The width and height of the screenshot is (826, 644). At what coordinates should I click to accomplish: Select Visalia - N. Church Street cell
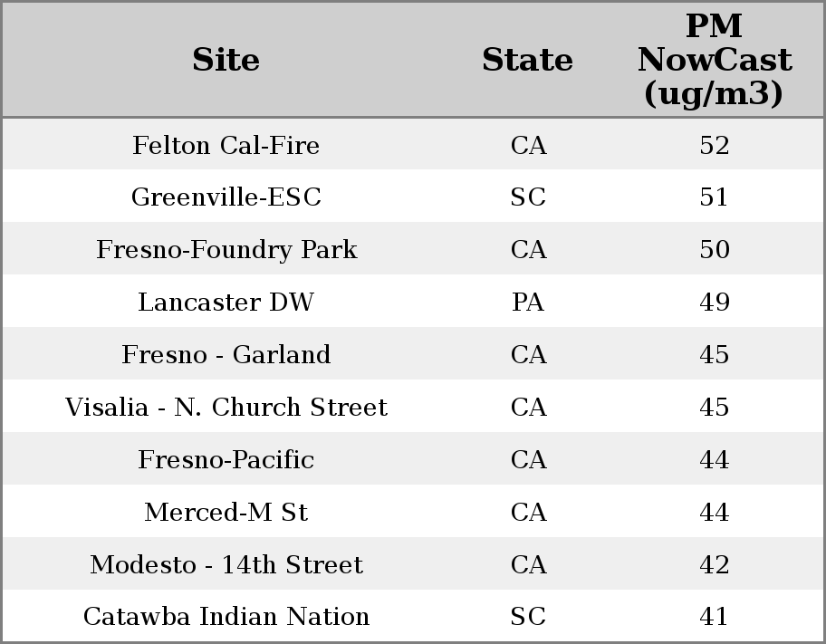tap(226, 408)
